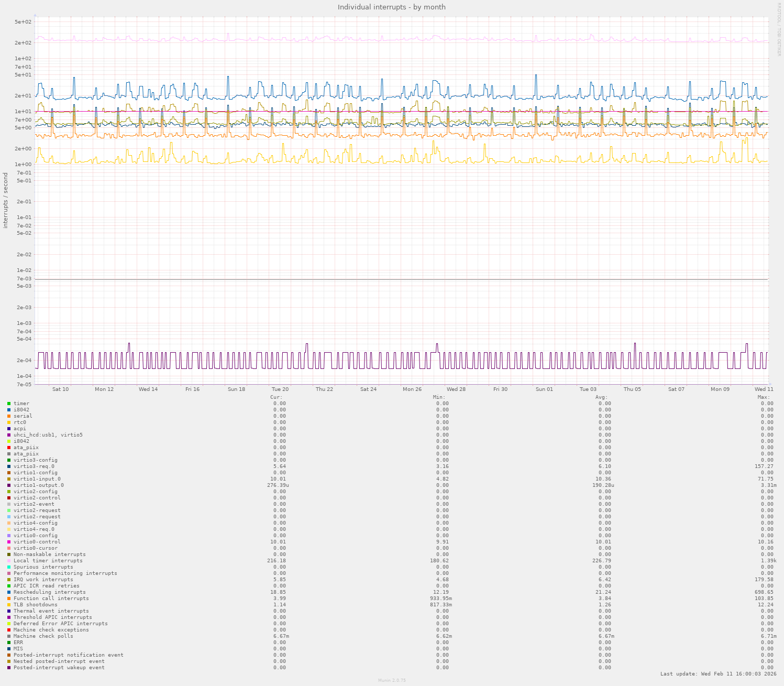Click the 'Cur:' column header
The image size is (784, 686).
tap(276, 397)
